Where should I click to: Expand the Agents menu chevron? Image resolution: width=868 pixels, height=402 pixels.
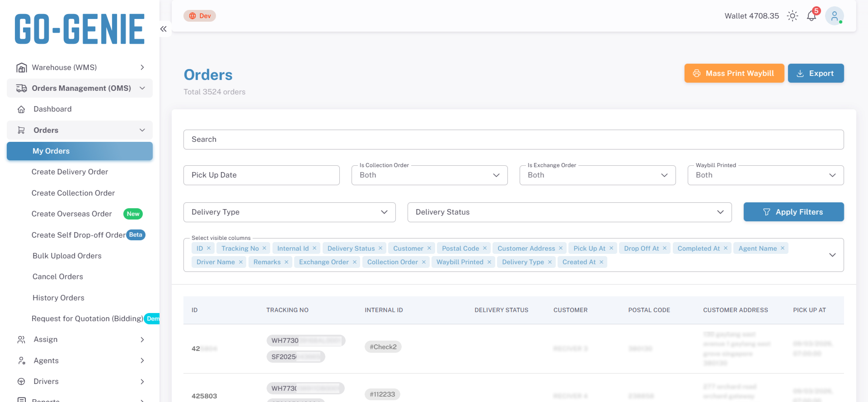point(142,360)
